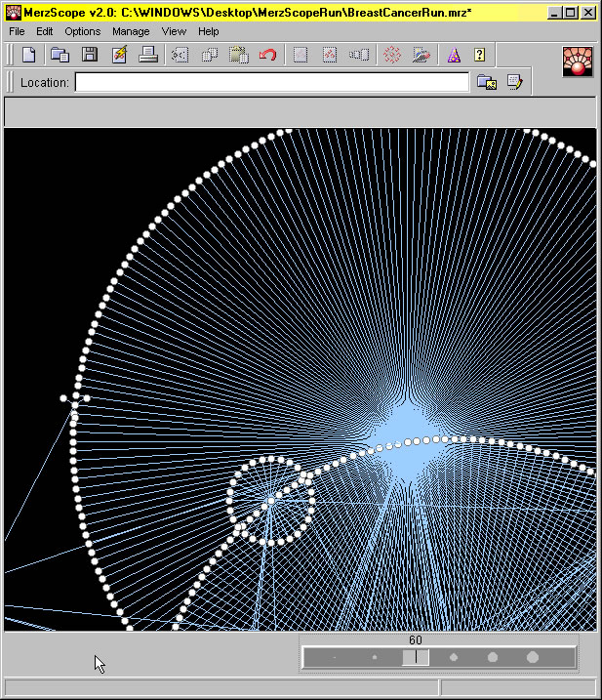Click the red dotted circle layout icon

pyautogui.click(x=391, y=56)
